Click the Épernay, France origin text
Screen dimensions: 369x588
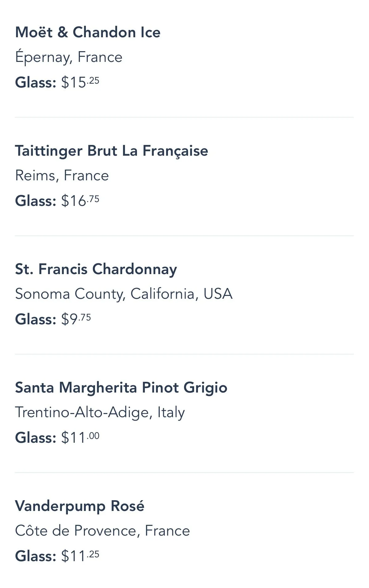tap(68, 57)
